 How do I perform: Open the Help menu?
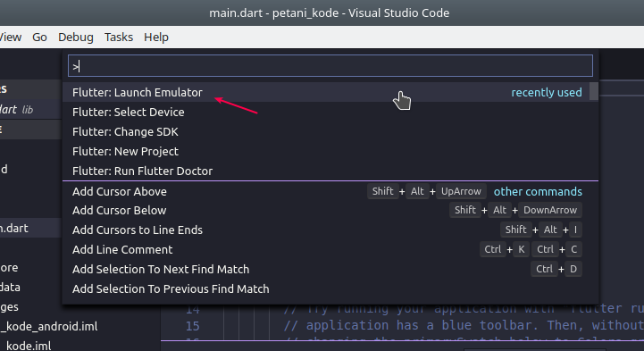156,38
